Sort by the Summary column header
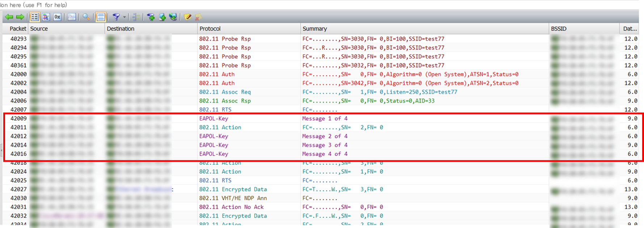The height and width of the screenshot is (228, 644). pos(425,29)
